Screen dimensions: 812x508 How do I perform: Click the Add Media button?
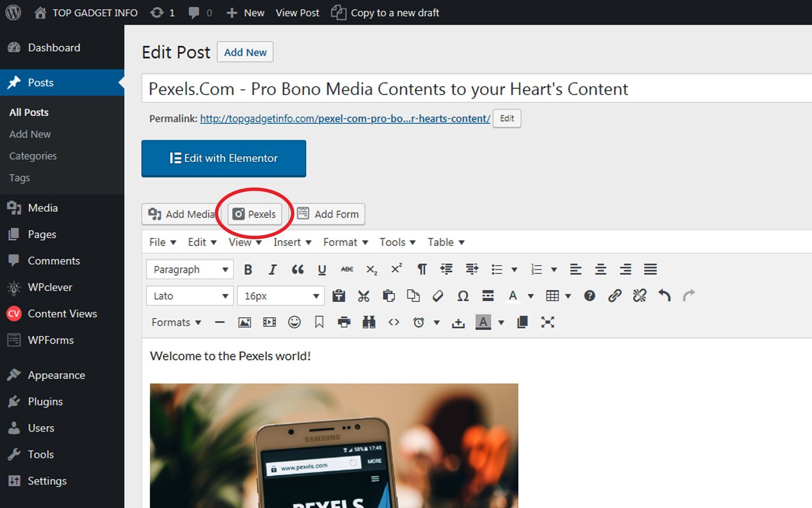(181, 214)
